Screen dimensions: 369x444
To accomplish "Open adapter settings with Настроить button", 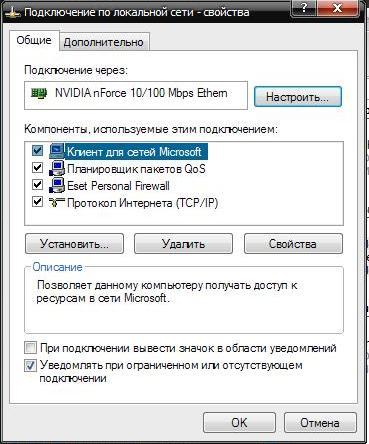I will coord(298,97).
